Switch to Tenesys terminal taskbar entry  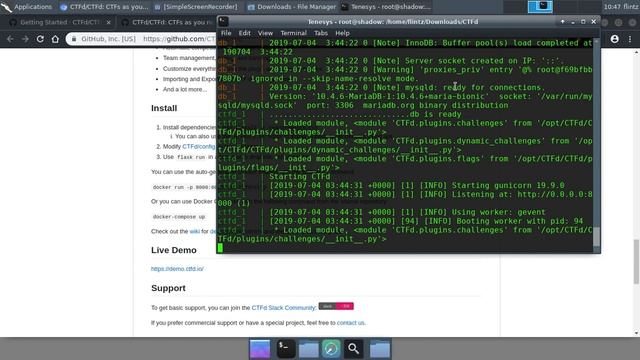tap(386, 7)
